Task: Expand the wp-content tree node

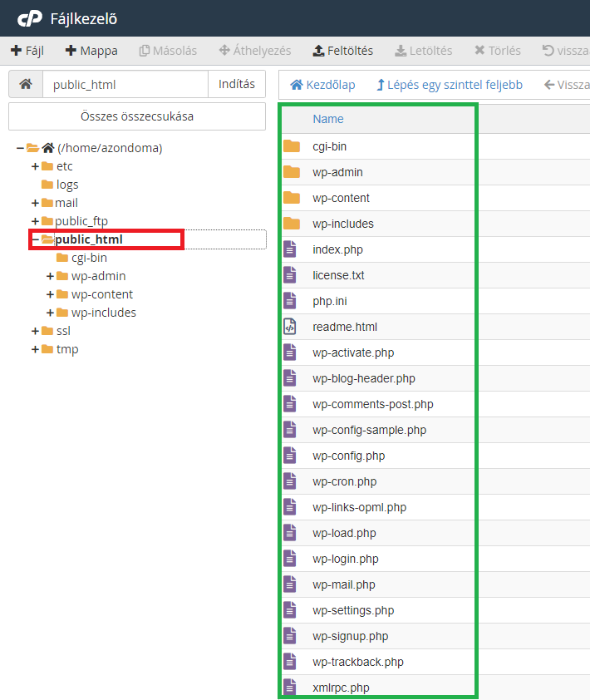Action: [51, 294]
